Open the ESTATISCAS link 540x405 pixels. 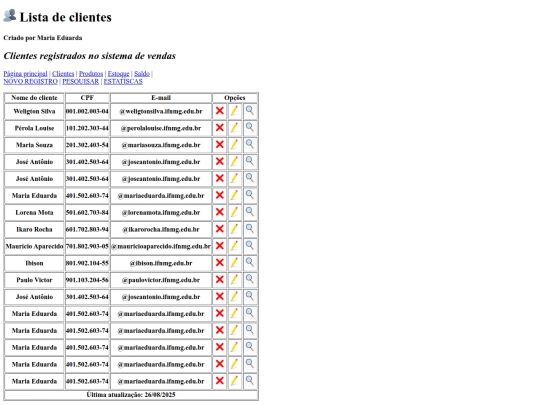123,82
